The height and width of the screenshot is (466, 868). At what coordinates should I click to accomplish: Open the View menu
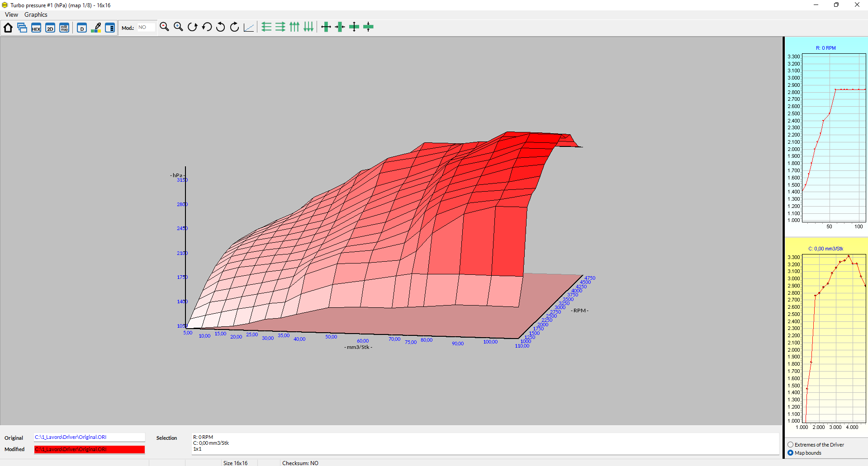11,15
